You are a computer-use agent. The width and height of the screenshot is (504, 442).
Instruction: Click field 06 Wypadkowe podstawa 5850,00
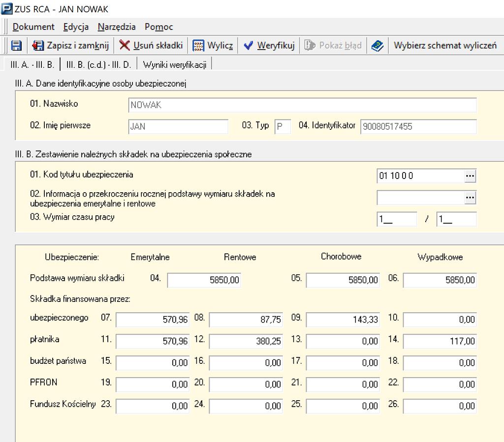[440, 280]
